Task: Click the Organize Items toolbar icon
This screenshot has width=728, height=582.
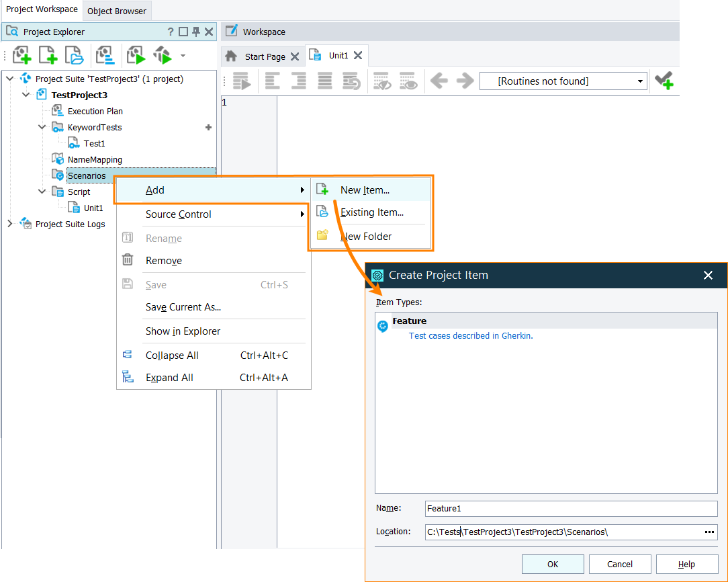Action: (x=106, y=55)
